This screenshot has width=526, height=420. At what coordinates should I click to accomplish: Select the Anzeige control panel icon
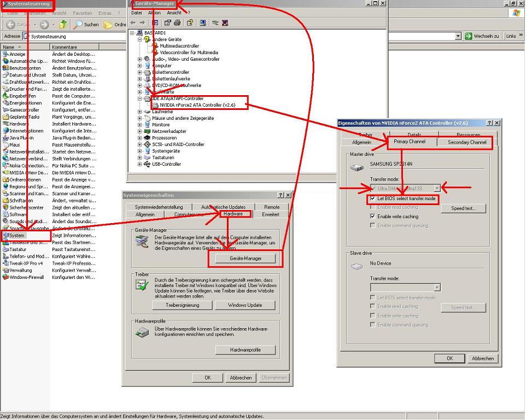pyautogui.click(x=14, y=54)
